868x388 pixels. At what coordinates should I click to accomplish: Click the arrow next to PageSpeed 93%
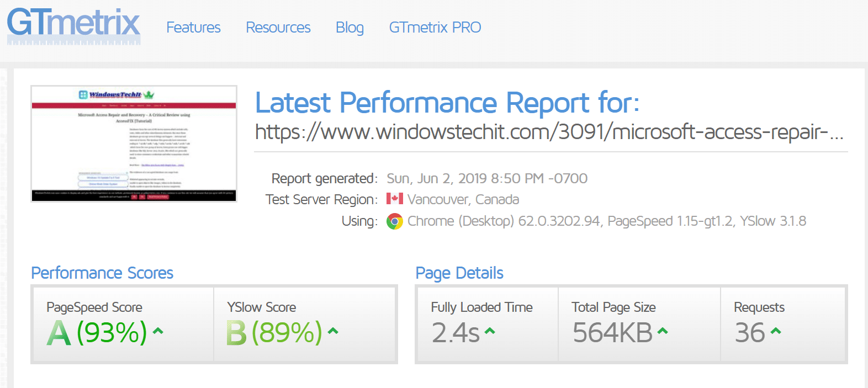coord(158,331)
